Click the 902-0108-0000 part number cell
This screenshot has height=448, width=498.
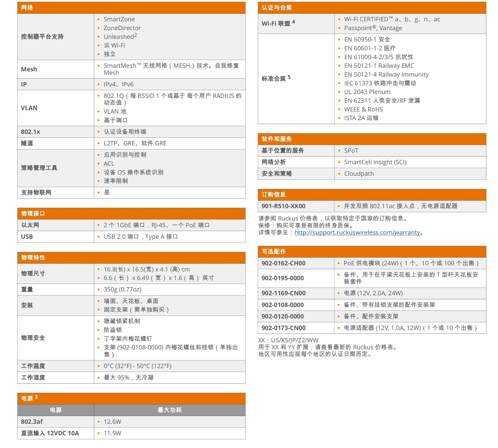(296, 305)
